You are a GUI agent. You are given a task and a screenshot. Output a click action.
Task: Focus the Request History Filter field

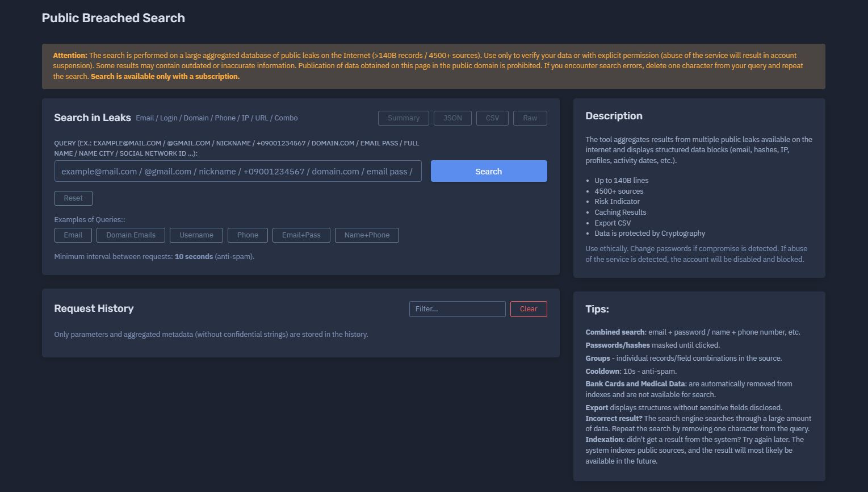[x=457, y=309]
